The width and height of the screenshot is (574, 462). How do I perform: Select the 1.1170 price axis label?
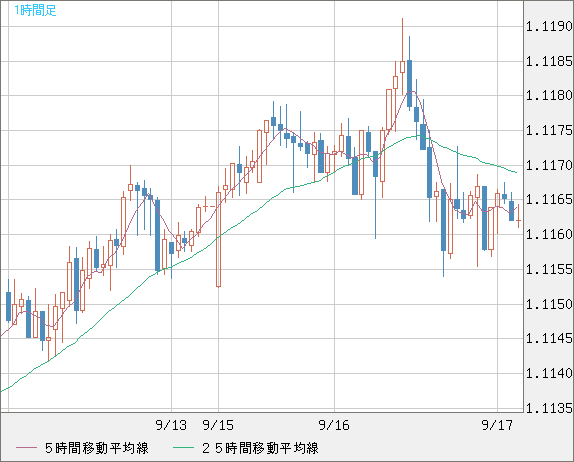point(549,165)
